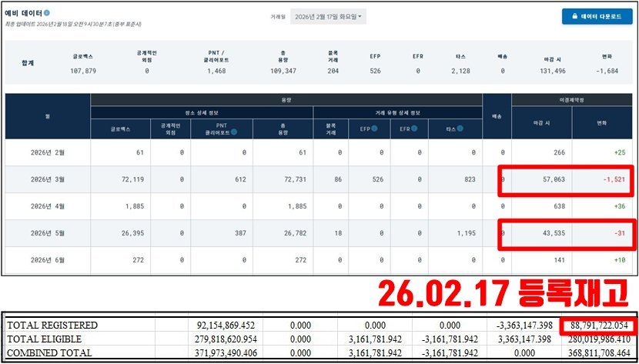Click the 총 용량 summary value 109,347
Screen dimensions: 639x364
[x=283, y=71]
